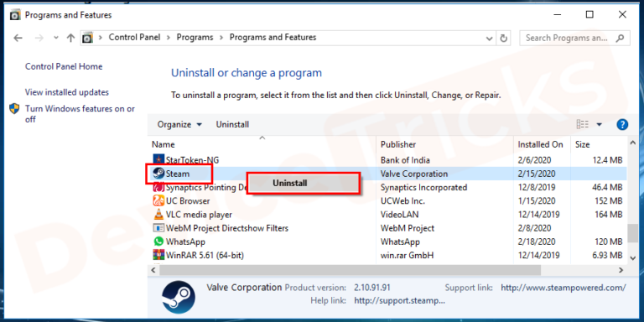644x322 pixels.
Task: Select the UC Browser icon
Action: [x=158, y=201]
